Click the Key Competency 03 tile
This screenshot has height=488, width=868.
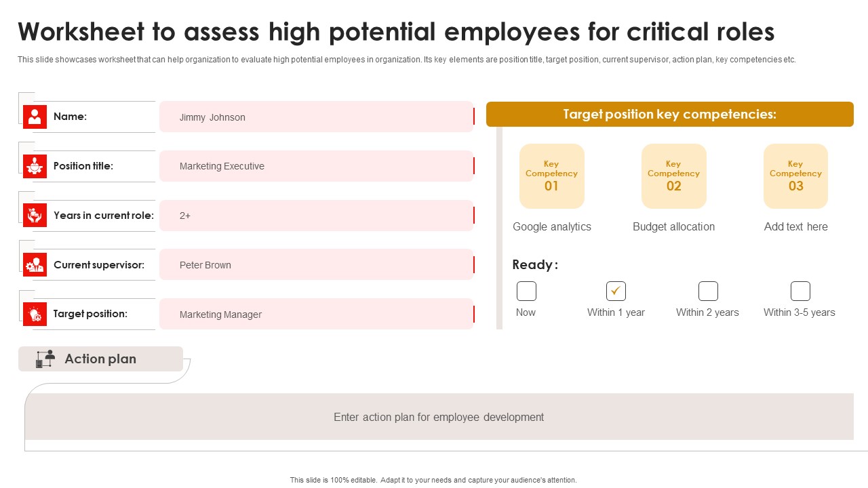[x=796, y=176]
